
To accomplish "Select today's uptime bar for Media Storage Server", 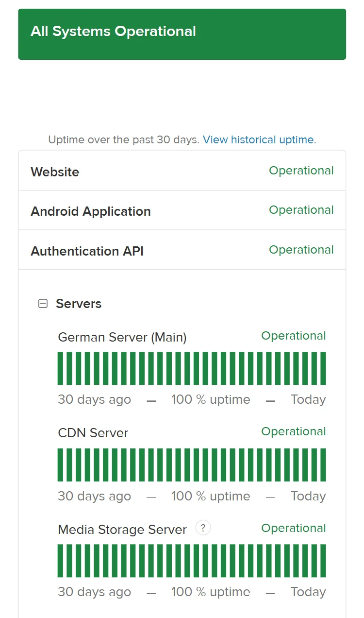I will pos(323,561).
